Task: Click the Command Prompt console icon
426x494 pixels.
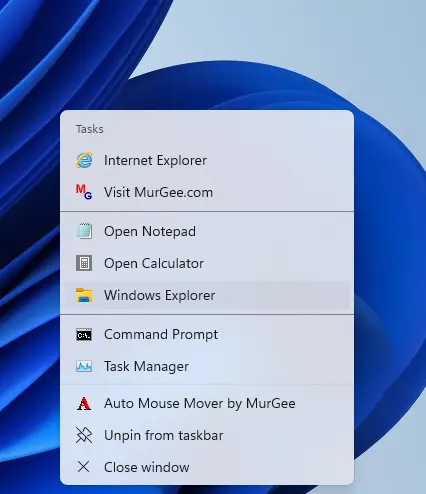Action: coord(84,334)
